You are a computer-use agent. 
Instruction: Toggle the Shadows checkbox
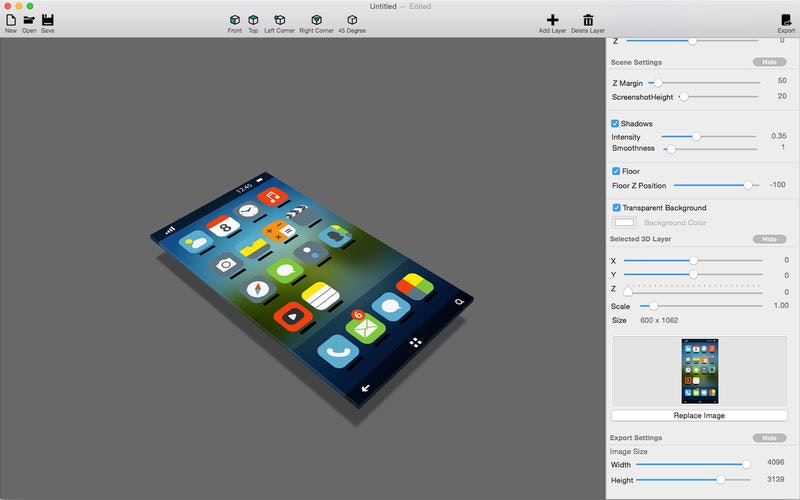[x=615, y=123]
